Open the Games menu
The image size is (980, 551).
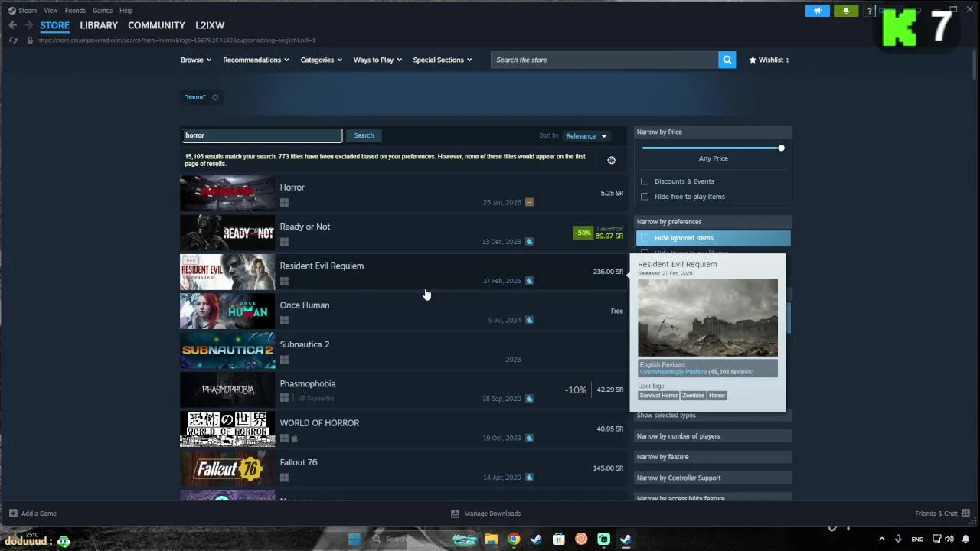[103, 11]
